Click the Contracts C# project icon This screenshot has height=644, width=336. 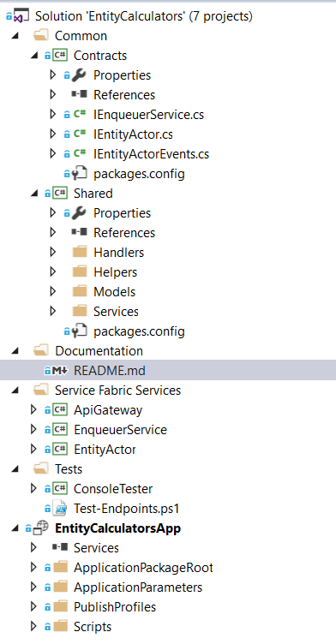[x=60, y=56]
